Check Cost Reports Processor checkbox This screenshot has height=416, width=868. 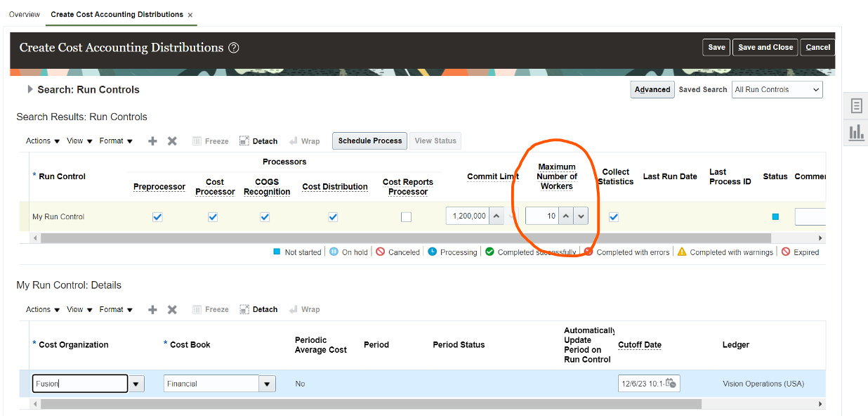[x=406, y=217]
